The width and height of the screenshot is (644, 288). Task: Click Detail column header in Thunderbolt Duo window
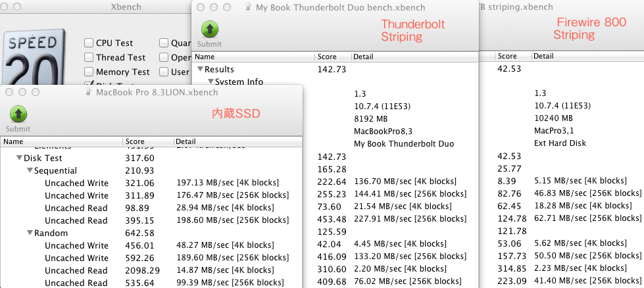coord(415,57)
